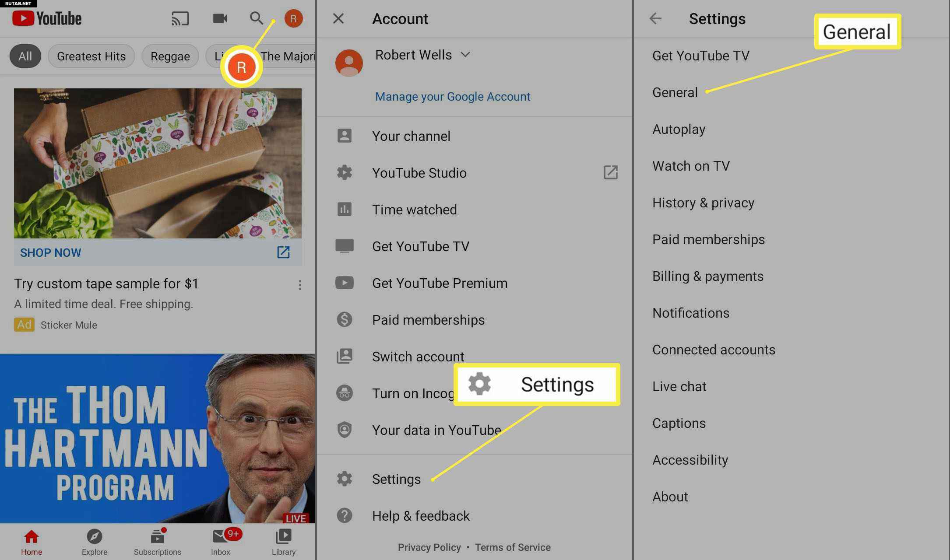Open the three-dot menu on the Sticker Mule ad
The image size is (950, 560).
300,285
